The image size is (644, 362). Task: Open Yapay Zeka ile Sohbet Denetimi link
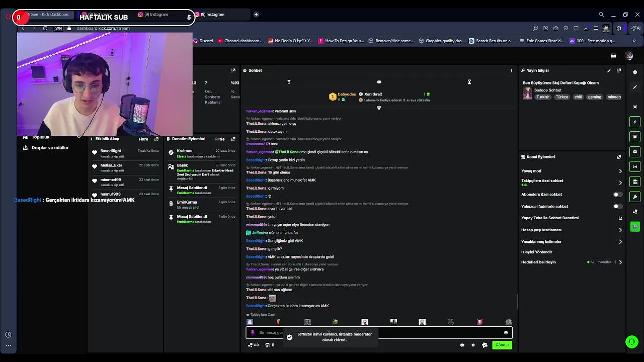(571, 218)
